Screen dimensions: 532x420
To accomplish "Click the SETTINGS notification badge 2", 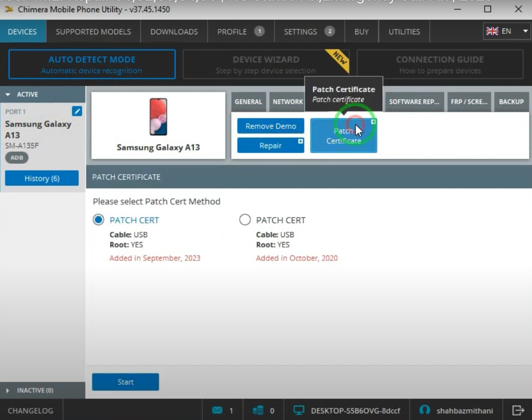I will coord(329,31).
